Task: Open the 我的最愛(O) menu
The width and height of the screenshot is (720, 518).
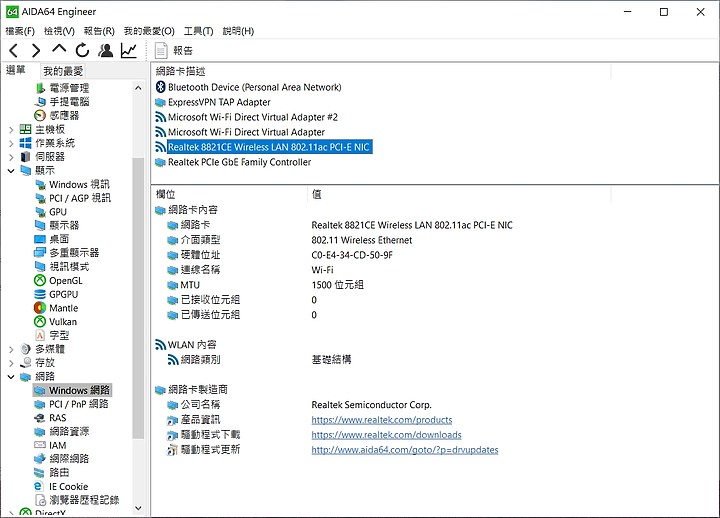Action: pos(149,31)
